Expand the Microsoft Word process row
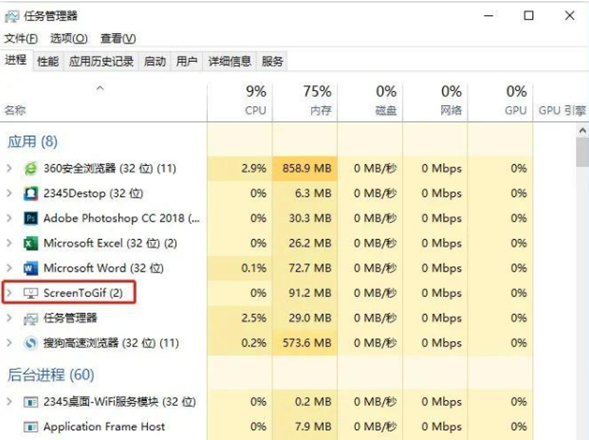The image size is (589, 440). 9,268
